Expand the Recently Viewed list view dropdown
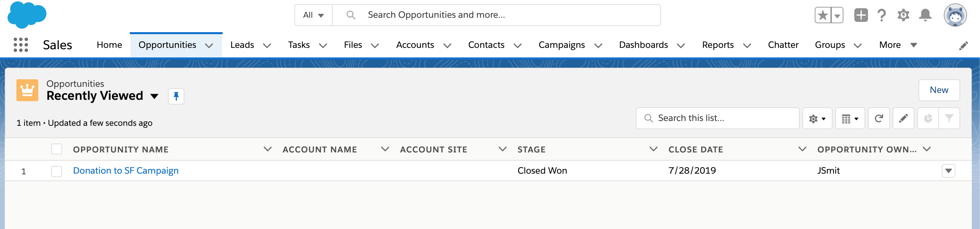This screenshot has width=980, height=229. [x=154, y=96]
